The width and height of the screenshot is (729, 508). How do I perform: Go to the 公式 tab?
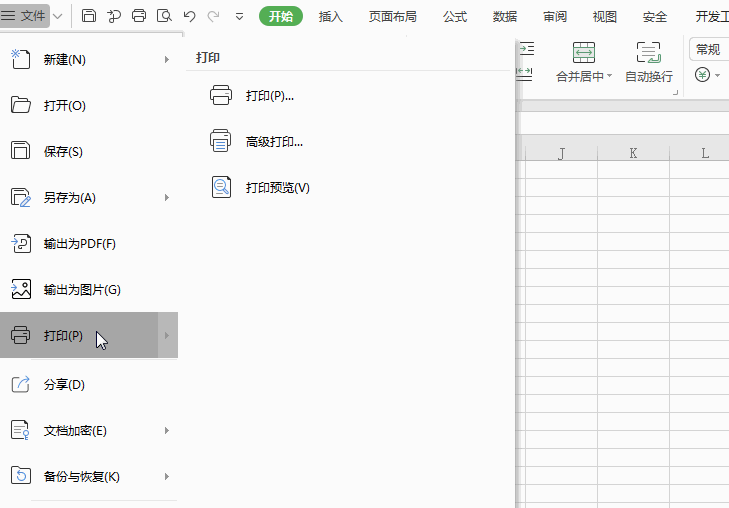pos(455,17)
